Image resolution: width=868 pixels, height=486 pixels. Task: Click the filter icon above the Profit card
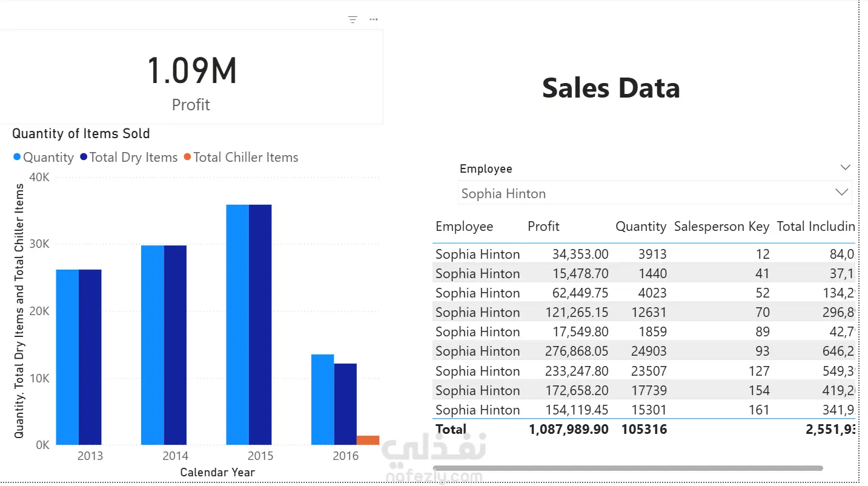point(353,19)
